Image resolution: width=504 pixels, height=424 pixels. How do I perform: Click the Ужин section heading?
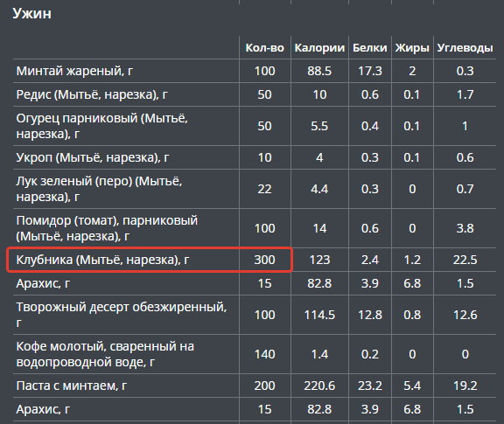[31, 13]
